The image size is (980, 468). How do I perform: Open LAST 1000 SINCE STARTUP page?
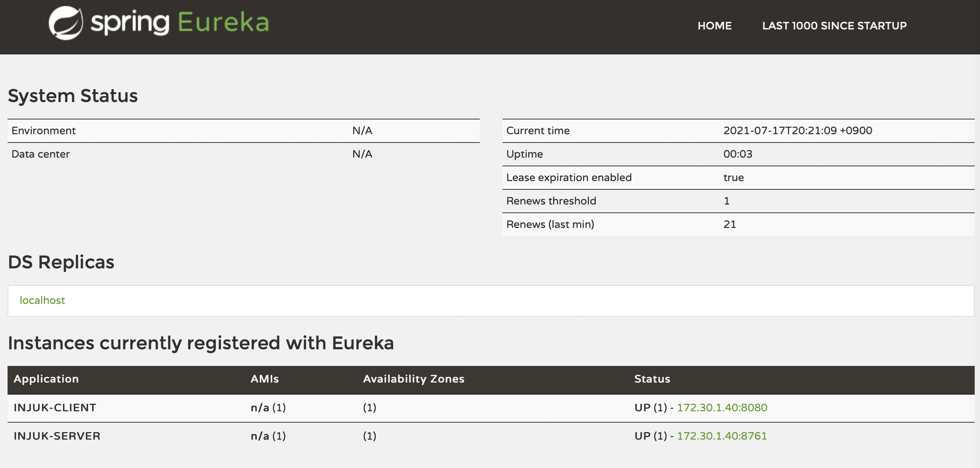coord(834,26)
